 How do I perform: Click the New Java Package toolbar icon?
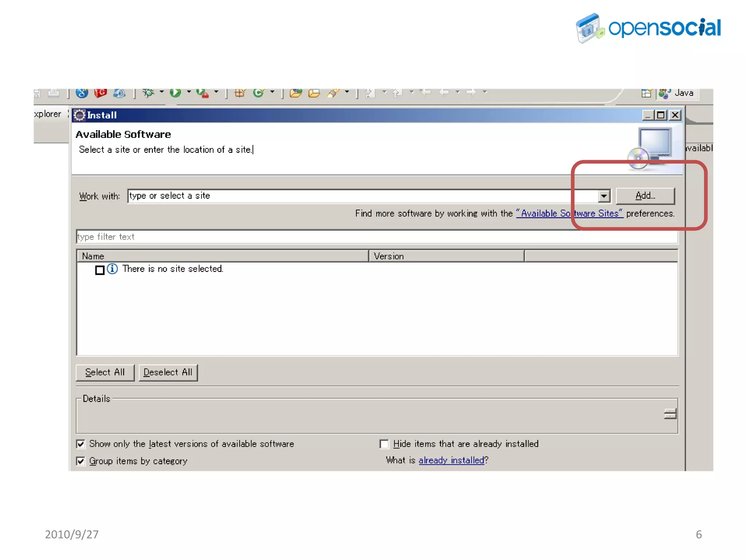point(240,93)
